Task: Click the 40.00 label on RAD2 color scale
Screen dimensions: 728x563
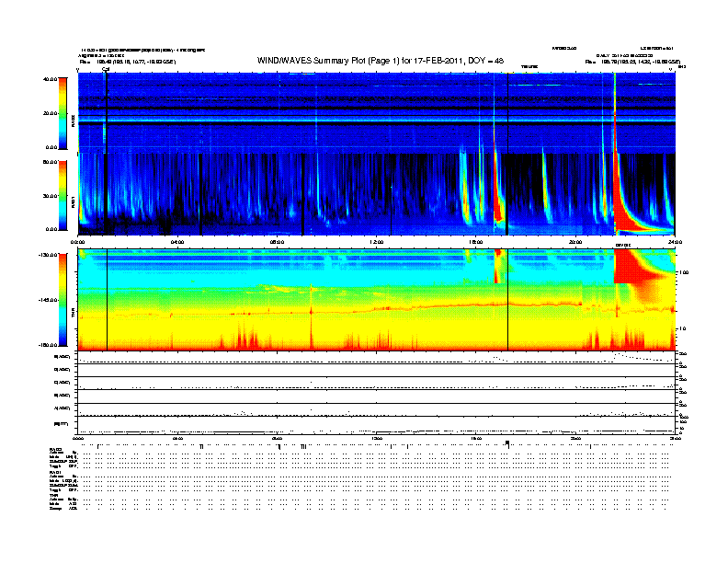Action: click(51, 79)
